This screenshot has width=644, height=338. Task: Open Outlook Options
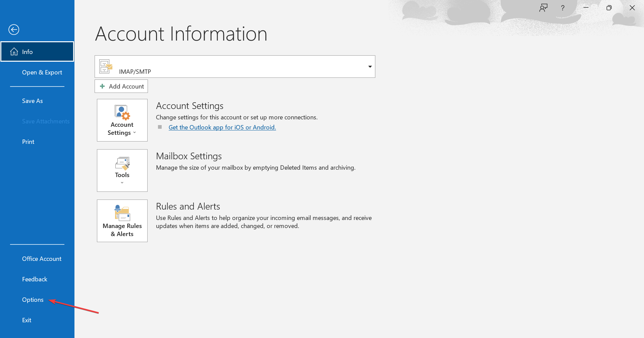(33, 299)
